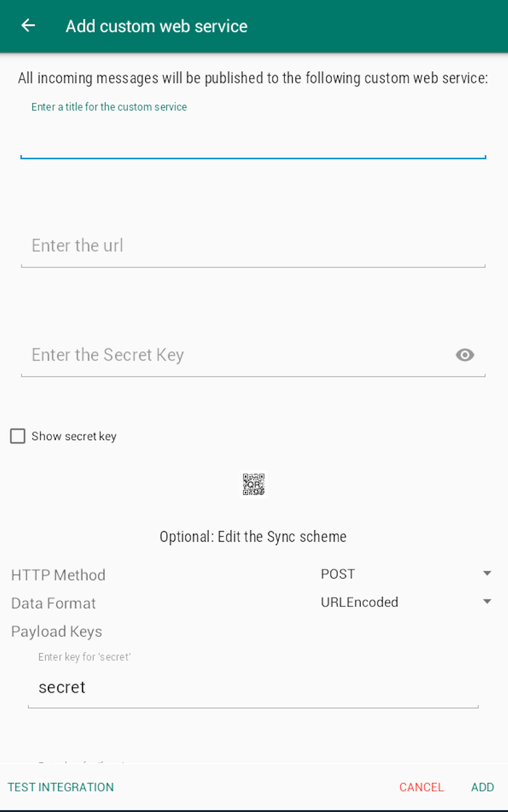Select the QR scan graphic above Sync scheme
Viewport: 508px width, 812px height.
pyautogui.click(x=253, y=484)
